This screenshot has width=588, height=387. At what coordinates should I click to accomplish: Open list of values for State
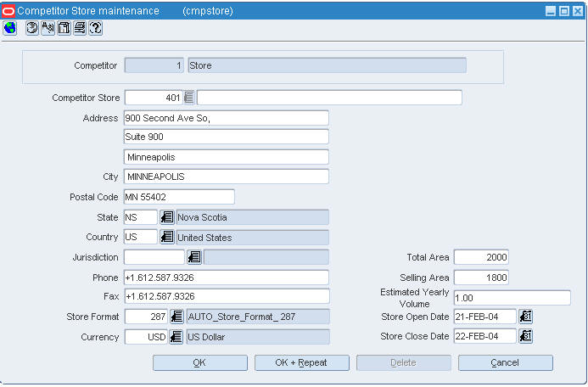[x=167, y=217]
